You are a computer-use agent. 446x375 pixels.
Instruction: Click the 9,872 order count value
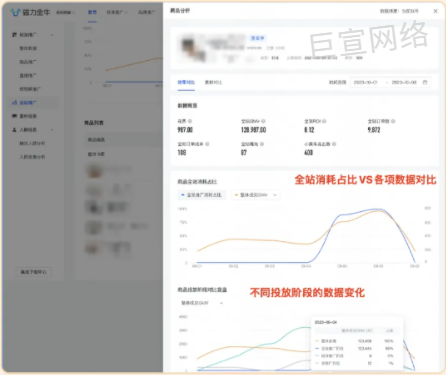374,130
